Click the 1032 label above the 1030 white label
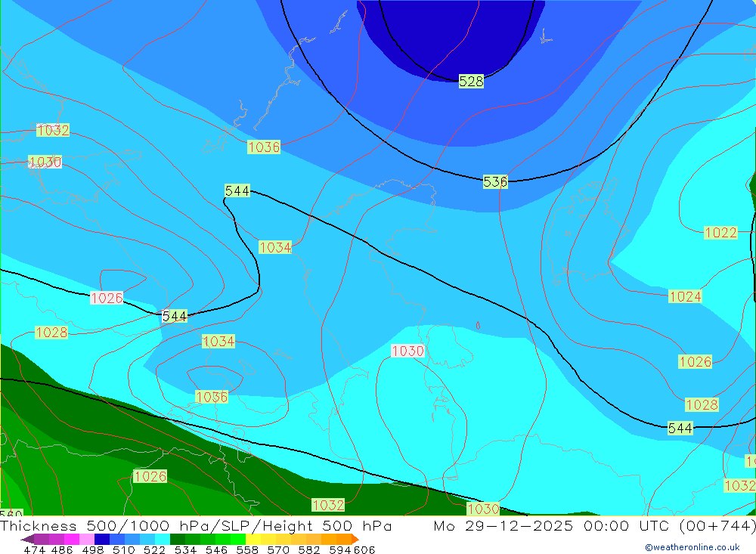 tap(53, 130)
